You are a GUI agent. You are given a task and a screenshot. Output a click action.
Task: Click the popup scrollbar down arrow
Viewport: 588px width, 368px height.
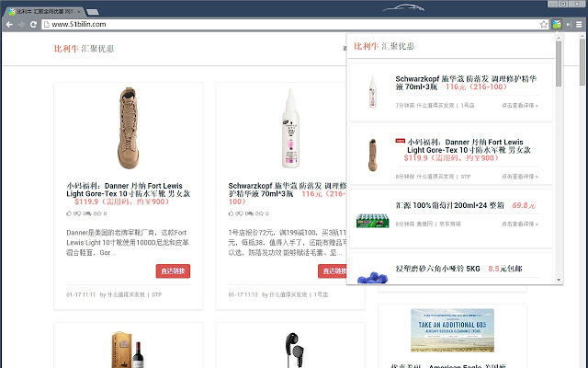tap(559, 280)
